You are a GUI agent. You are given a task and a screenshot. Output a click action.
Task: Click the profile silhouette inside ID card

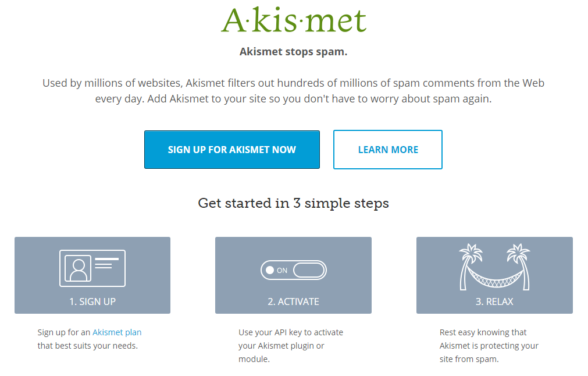click(78, 268)
